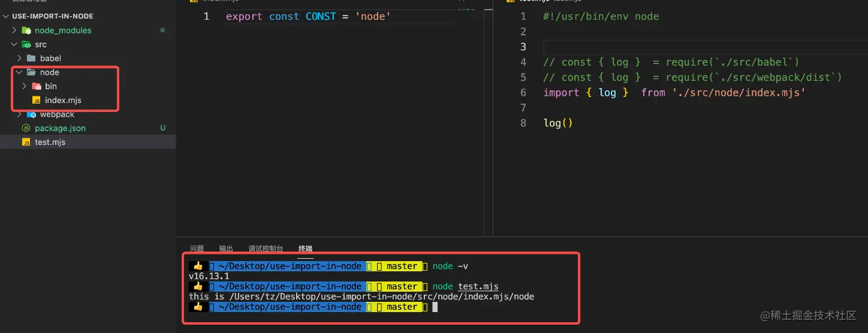Switch to the 终端 panel tab

(305, 249)
